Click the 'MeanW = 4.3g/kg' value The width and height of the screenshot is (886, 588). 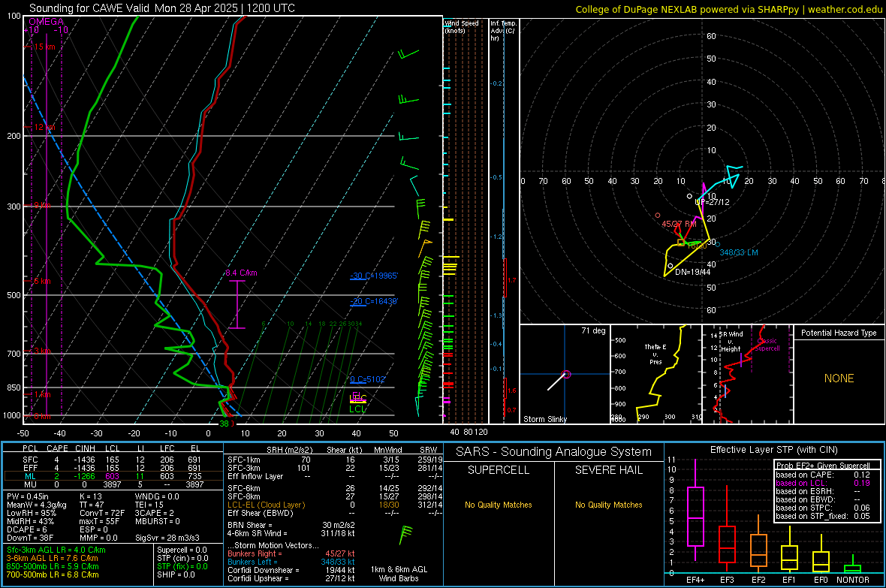coord(37,505)
